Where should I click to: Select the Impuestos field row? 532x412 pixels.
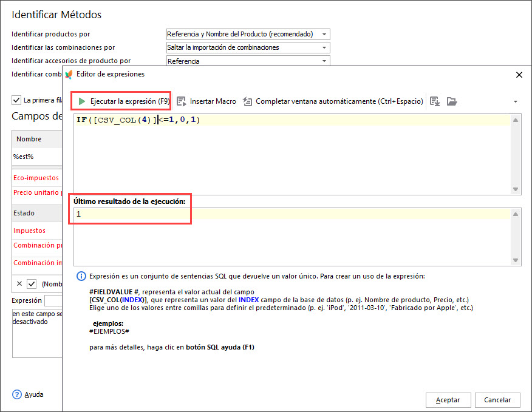click(30, 231)
